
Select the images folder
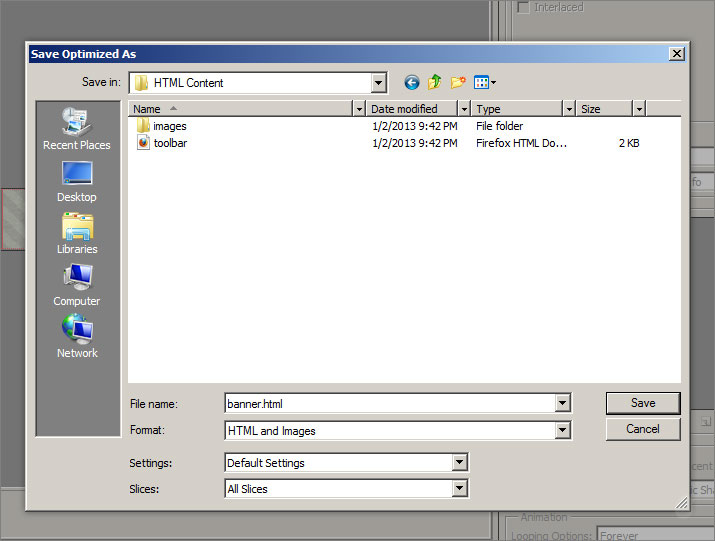pos(169,126)
